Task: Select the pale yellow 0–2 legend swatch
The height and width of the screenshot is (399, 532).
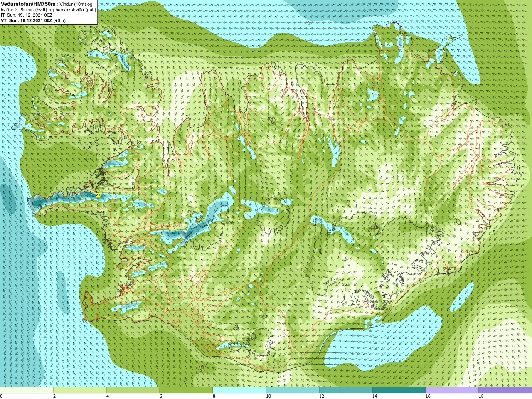Action: click(x=27, y=390)
